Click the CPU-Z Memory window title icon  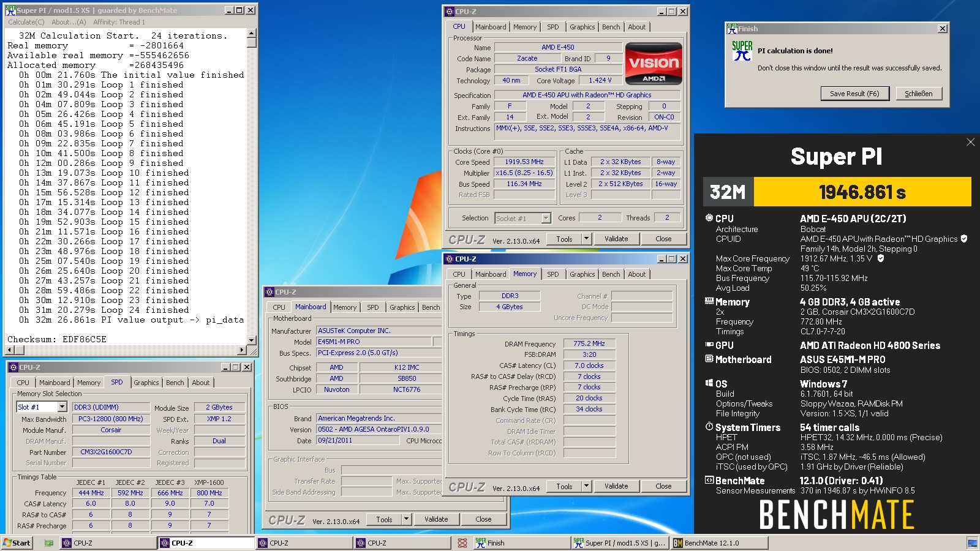(x=449, y=259)
